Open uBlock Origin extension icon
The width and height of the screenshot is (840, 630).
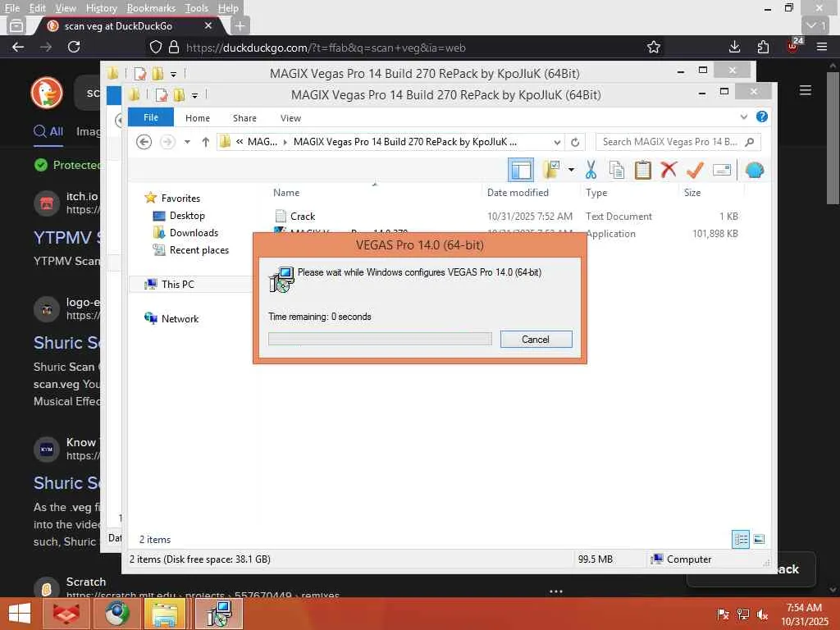(793, 46)
